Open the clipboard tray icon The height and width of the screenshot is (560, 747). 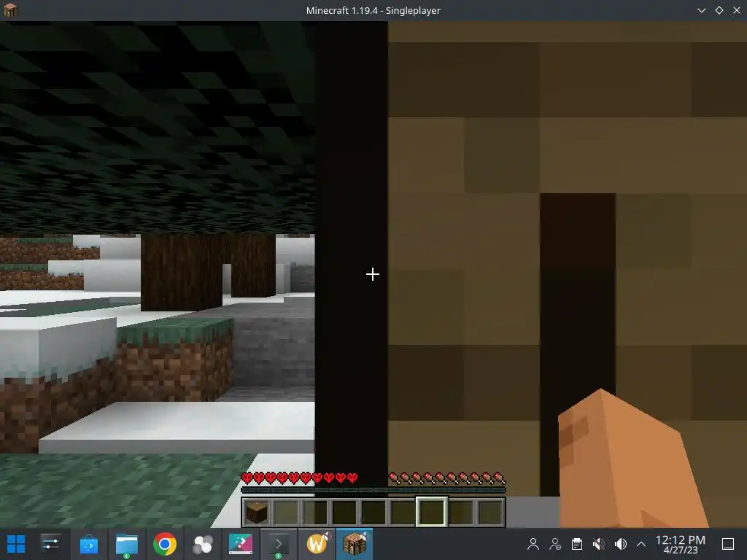[577, 544]
